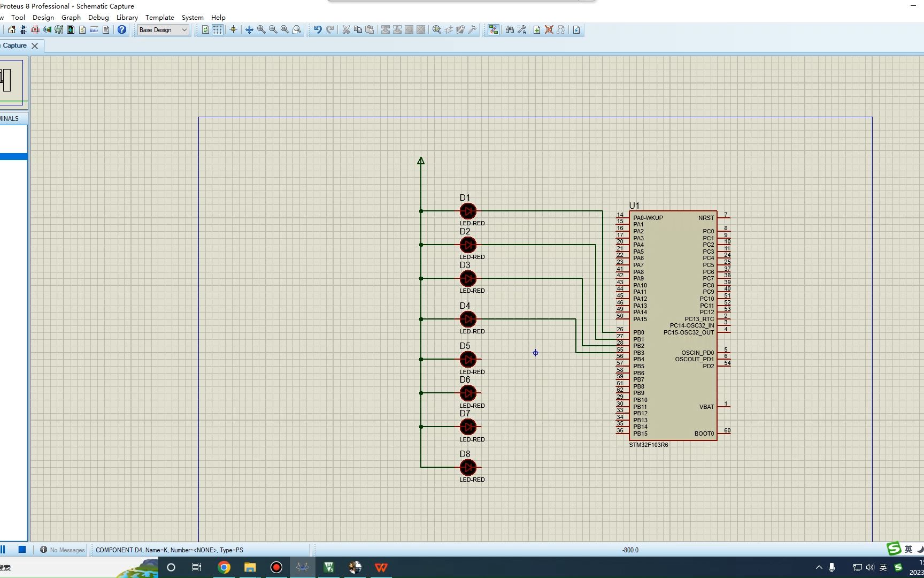Open the No Messages simulation log

coord(63,550)
